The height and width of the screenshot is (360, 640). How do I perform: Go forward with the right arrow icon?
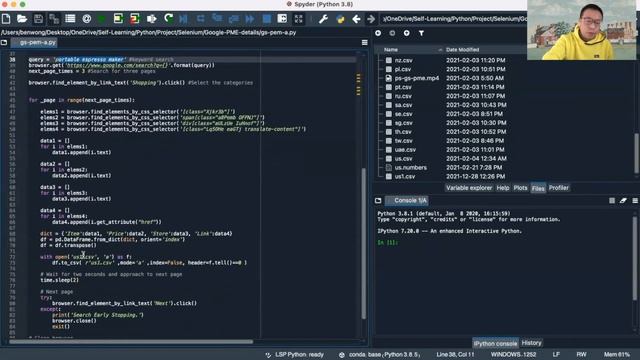pos(371,19)
